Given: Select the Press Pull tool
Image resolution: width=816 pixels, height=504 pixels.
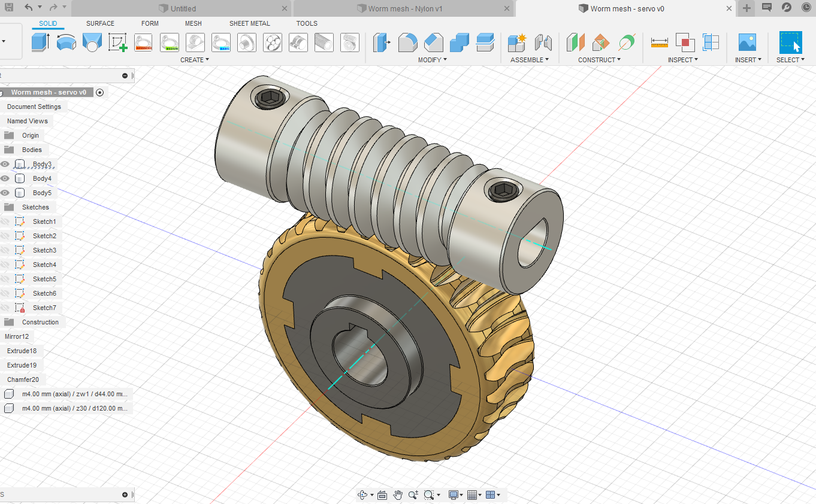Looking at the screenshot, I should 382,42.
